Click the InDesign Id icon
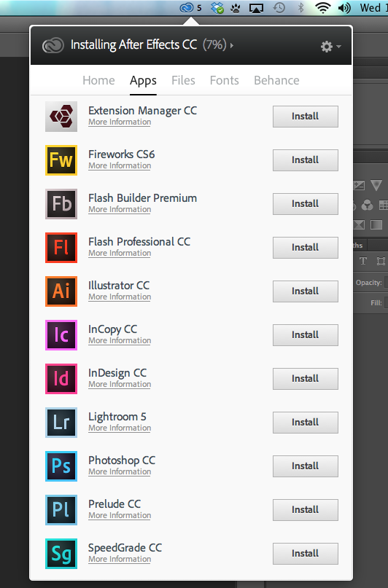 [x=61, y=379]
